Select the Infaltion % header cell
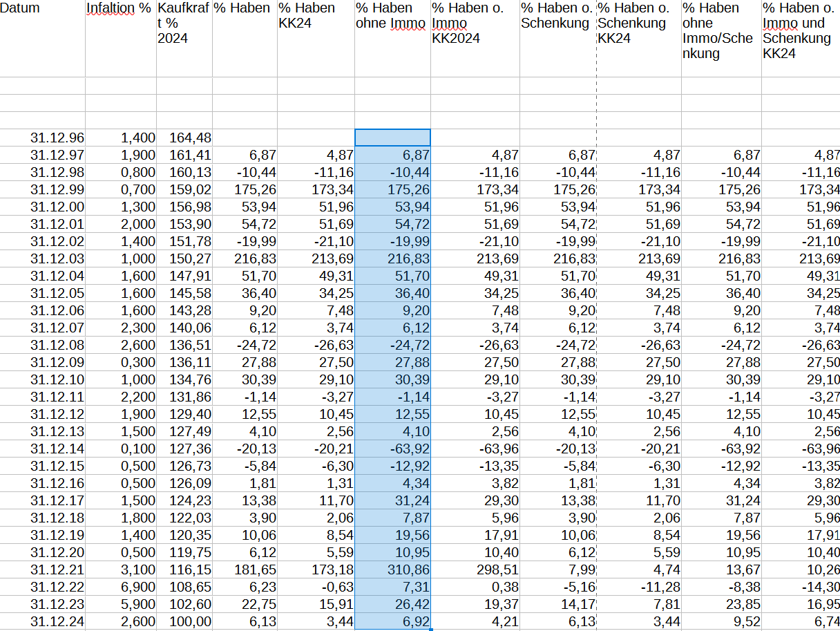 [x=121, y=39]
